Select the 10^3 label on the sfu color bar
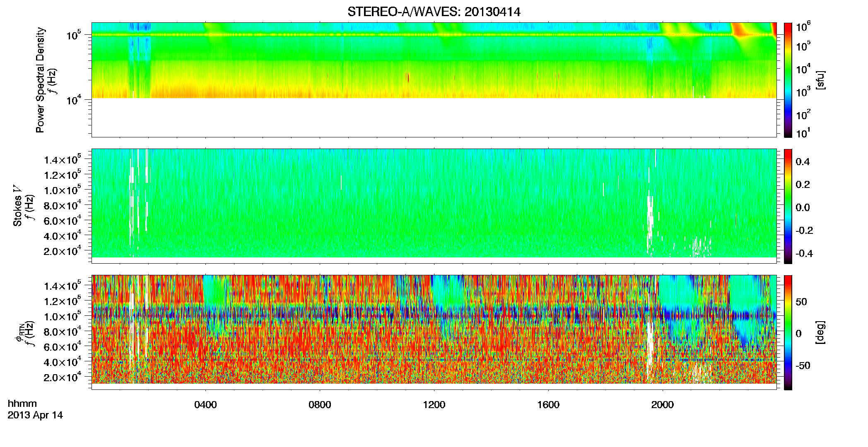The image size is (868, 447). pyautogui.click(x=803, y=91)
